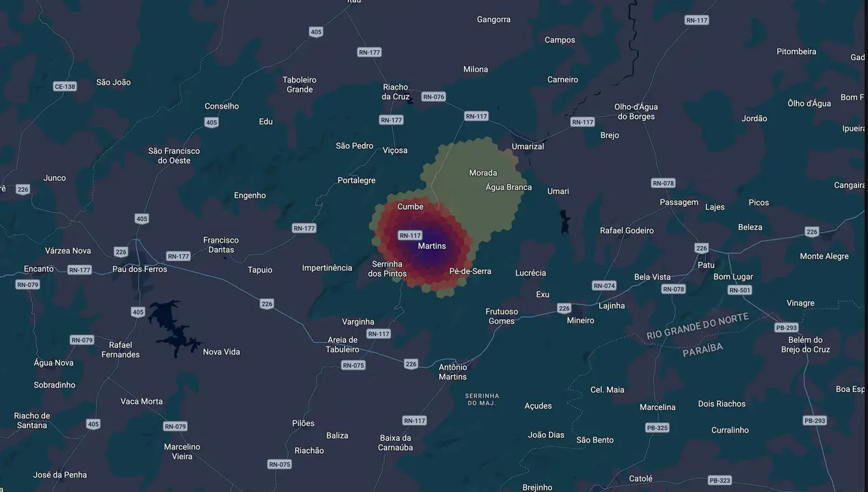Select the Monte Alegre label
Viewport: 868px width, 492px height.
tap(824, 256)
